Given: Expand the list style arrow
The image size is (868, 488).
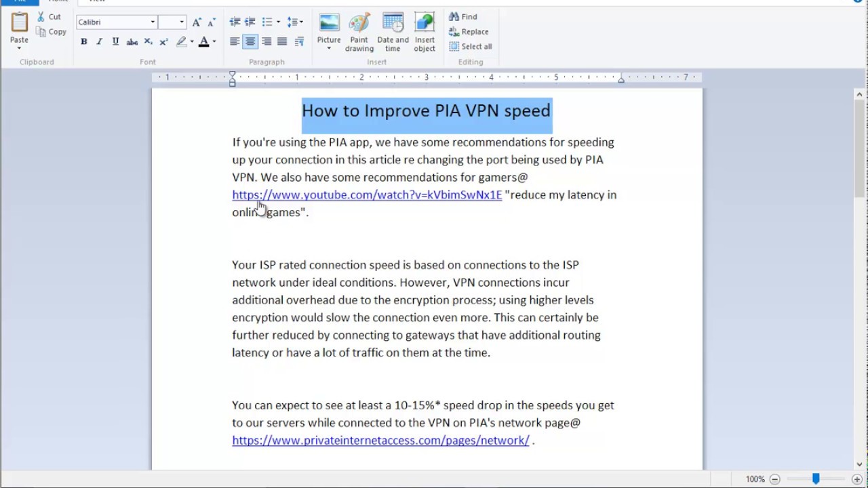Looking at the screenshot, I should click(278, 22).
